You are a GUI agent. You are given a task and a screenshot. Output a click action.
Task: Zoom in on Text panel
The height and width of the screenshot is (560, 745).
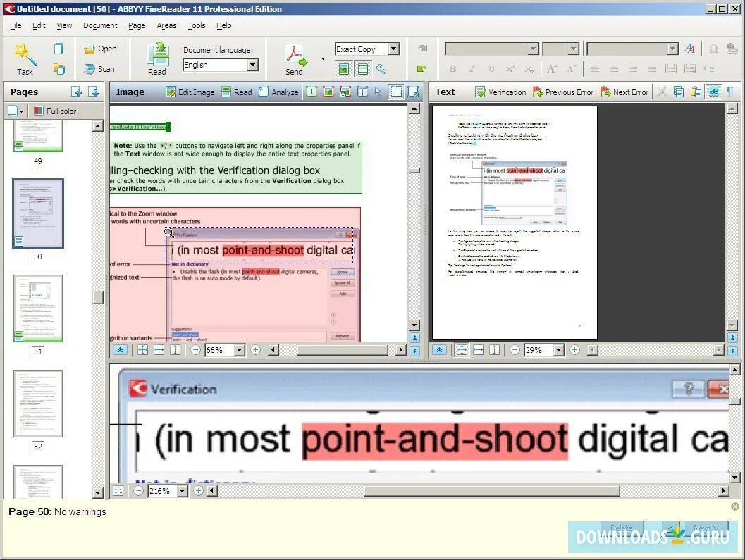575,350
